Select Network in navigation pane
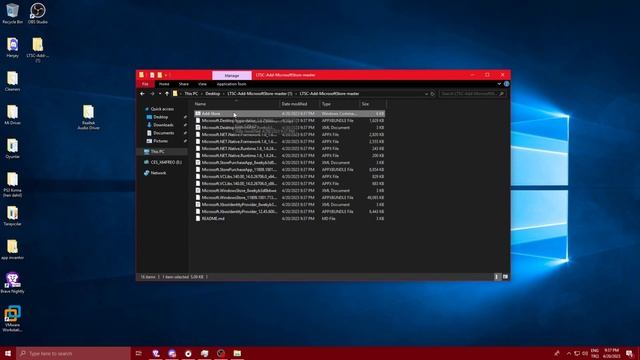 pos(158,173)
